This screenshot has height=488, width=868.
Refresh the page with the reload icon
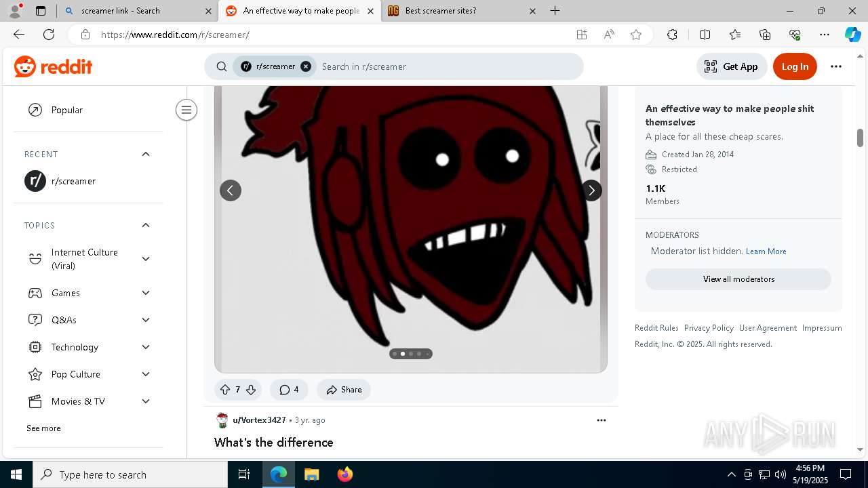[49, 35]
